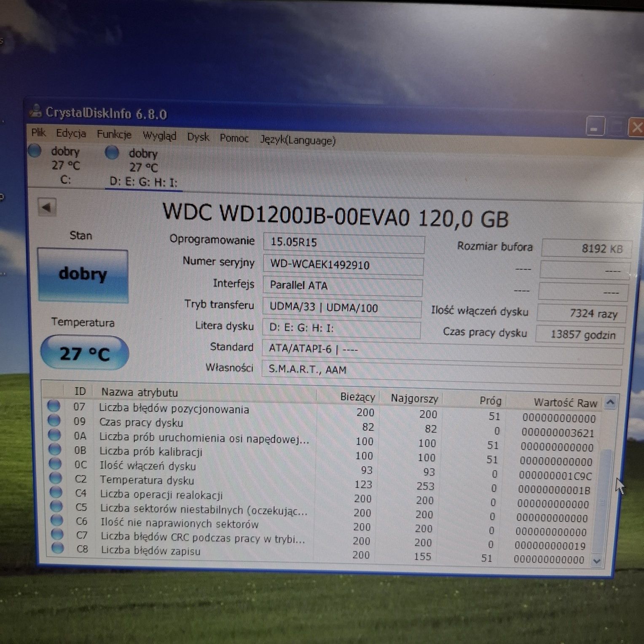Screen dimensions: 644x644
Task: Click status icon of attribute 0B
Action: coord(55,449)
